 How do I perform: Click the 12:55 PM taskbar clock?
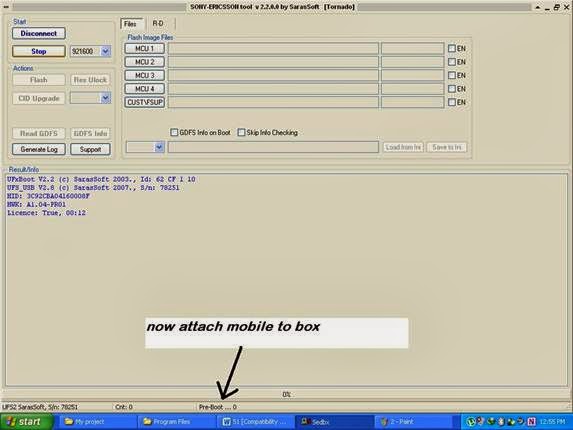(x=552, y=422)
